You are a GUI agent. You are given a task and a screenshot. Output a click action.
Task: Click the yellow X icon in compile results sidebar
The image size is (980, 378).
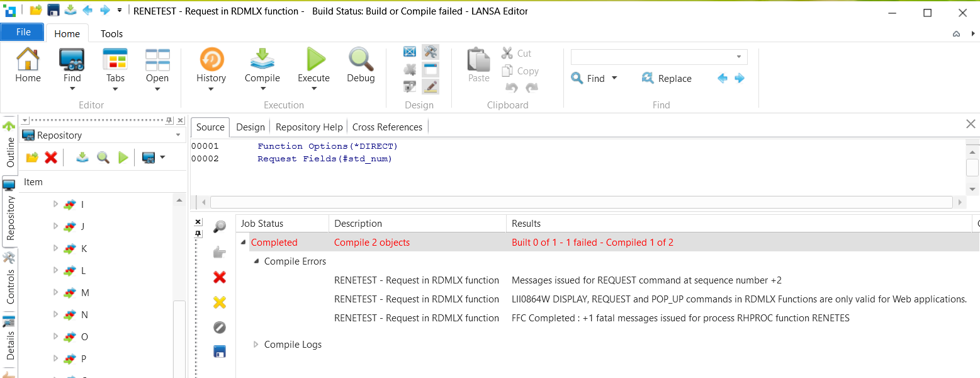(220, 302)
